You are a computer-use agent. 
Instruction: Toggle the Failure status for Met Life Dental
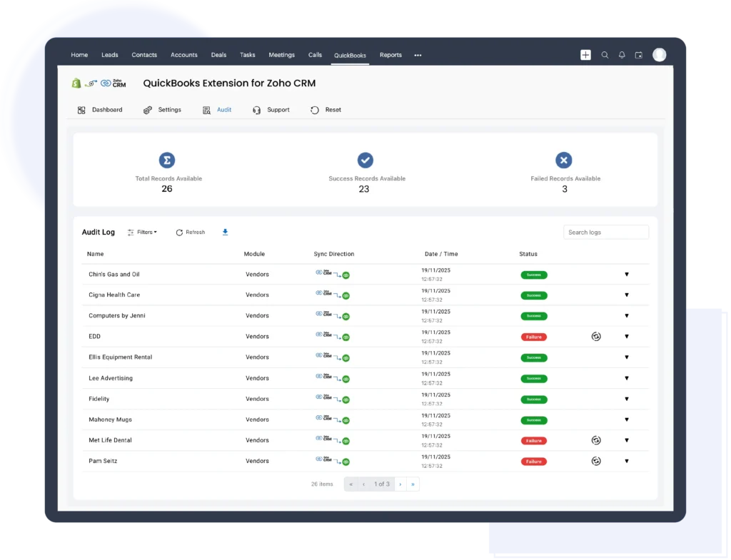coord(534,440)
